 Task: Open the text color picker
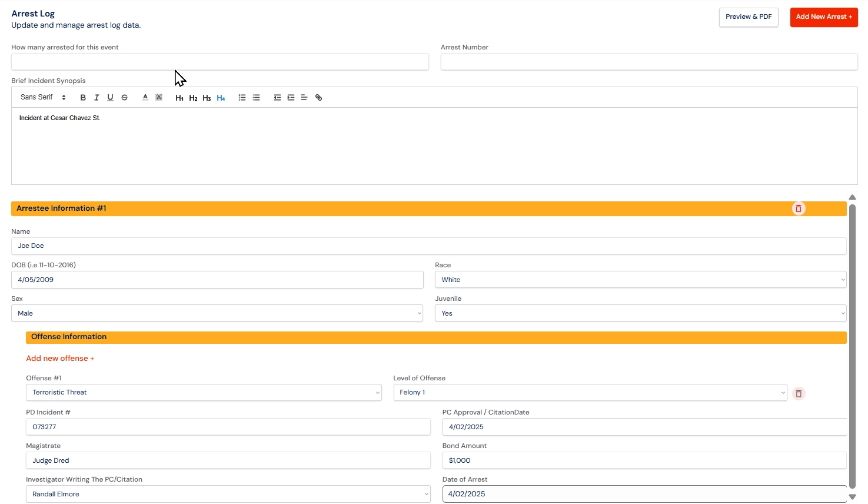tap(145, 98)
